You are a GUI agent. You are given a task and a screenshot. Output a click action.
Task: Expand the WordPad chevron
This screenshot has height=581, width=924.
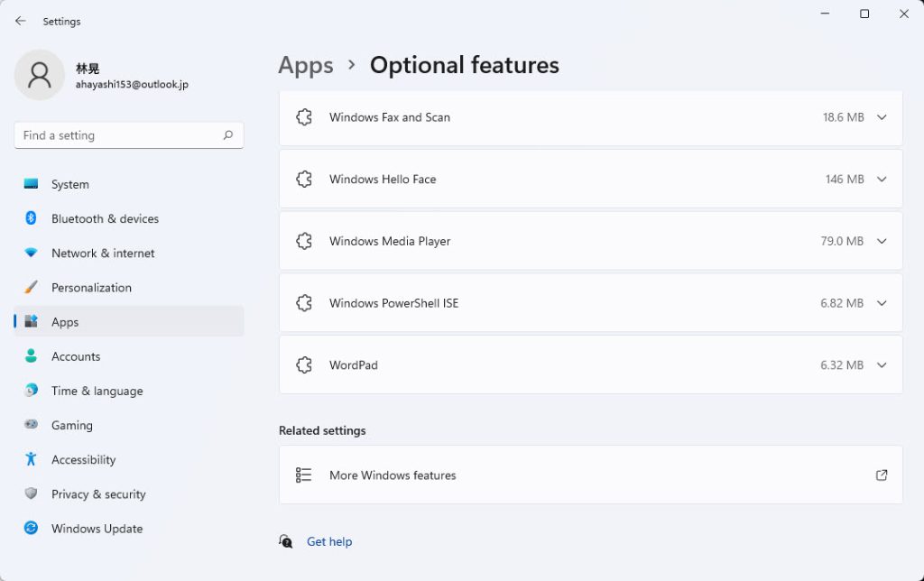click(x=882, y=364)
